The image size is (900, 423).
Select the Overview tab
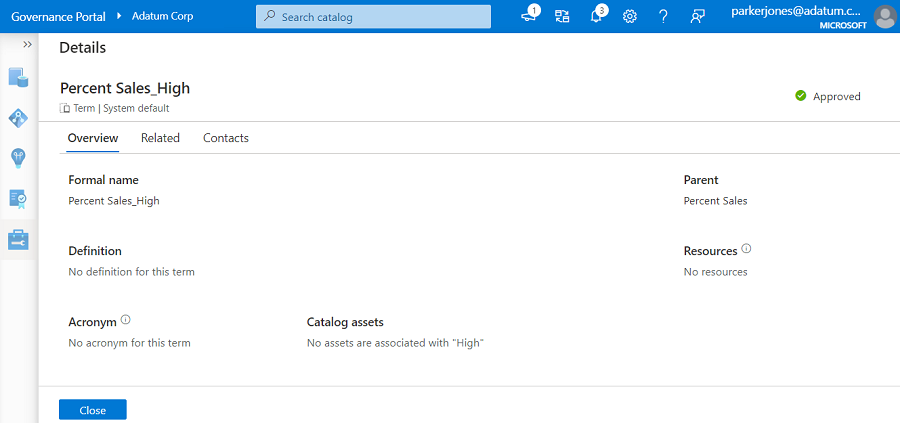[93, 138]
